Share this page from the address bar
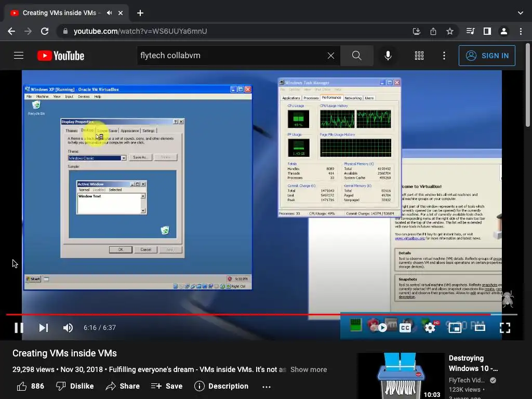Image resolution: width=532 pixels, height=399 pixels. coord(433,31)
